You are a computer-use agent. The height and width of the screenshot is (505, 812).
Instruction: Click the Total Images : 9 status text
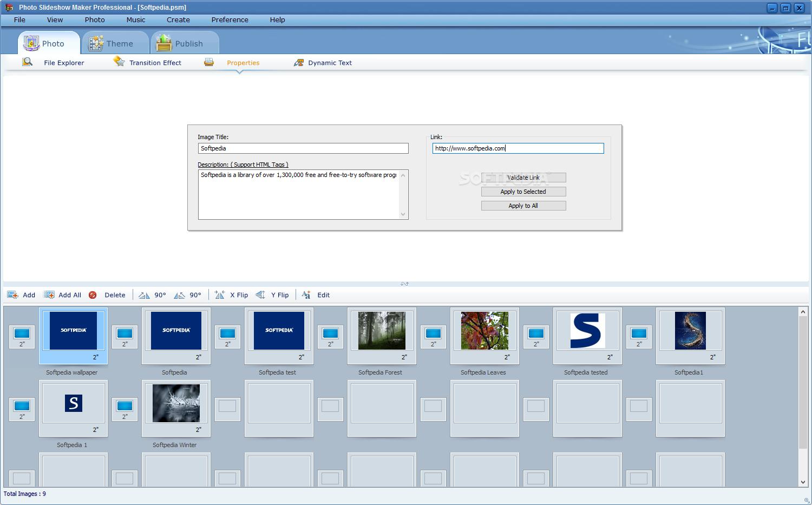(25, 494)
